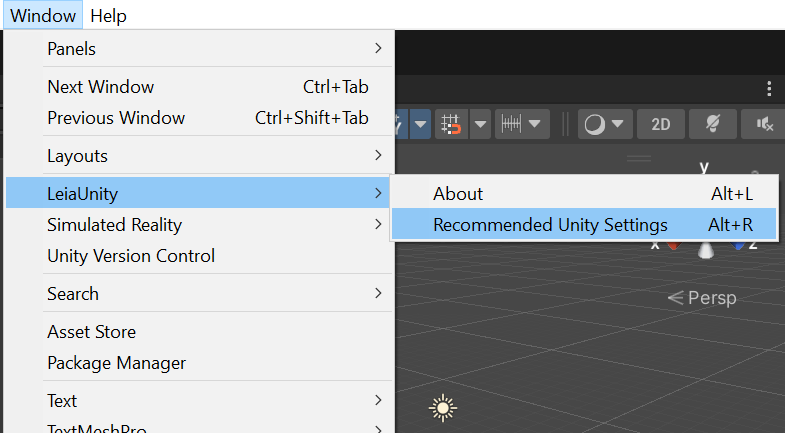Image resolution: width=785 pixels, height=433 pixels.
Task: Open the Text submenu
Action: [199, 400]
